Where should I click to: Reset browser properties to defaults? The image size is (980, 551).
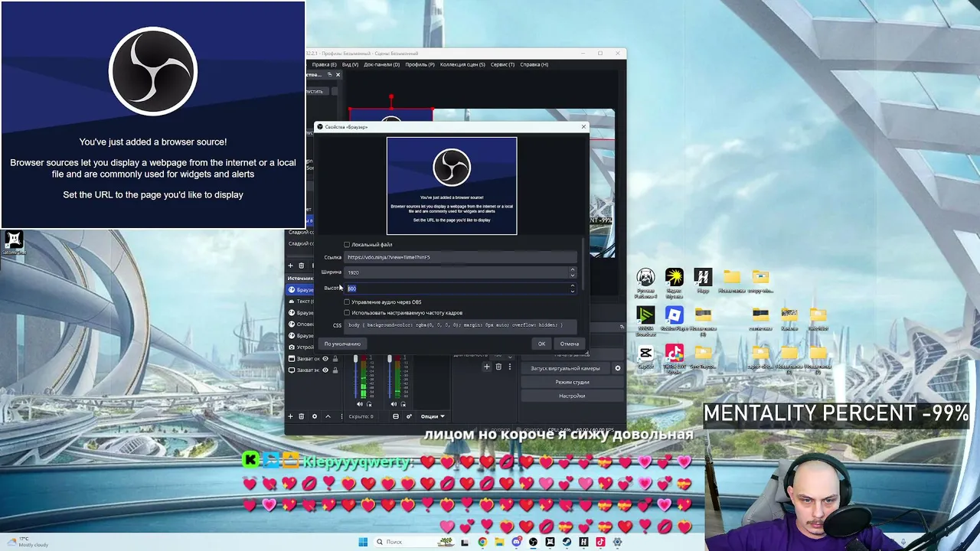(x=342, y=344)
